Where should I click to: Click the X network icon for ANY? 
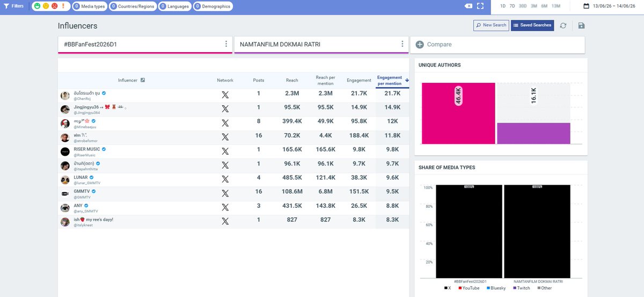pos(225,207)
